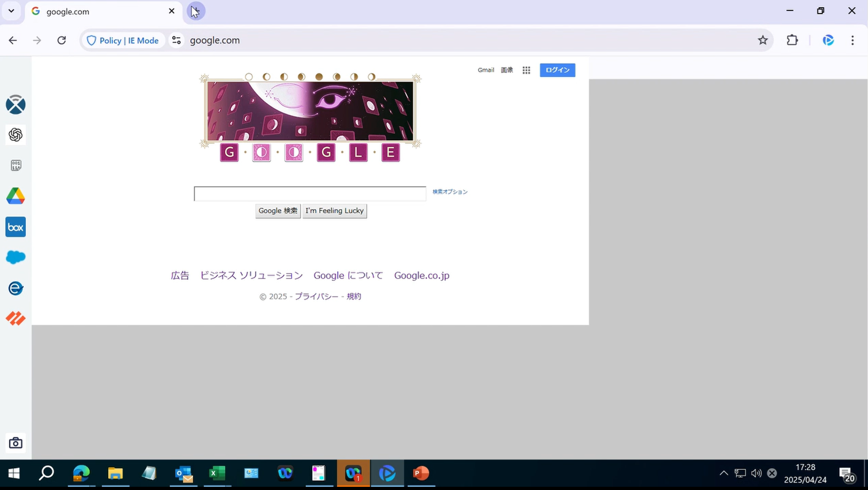Click the blue ログイン button

(558, 70)
